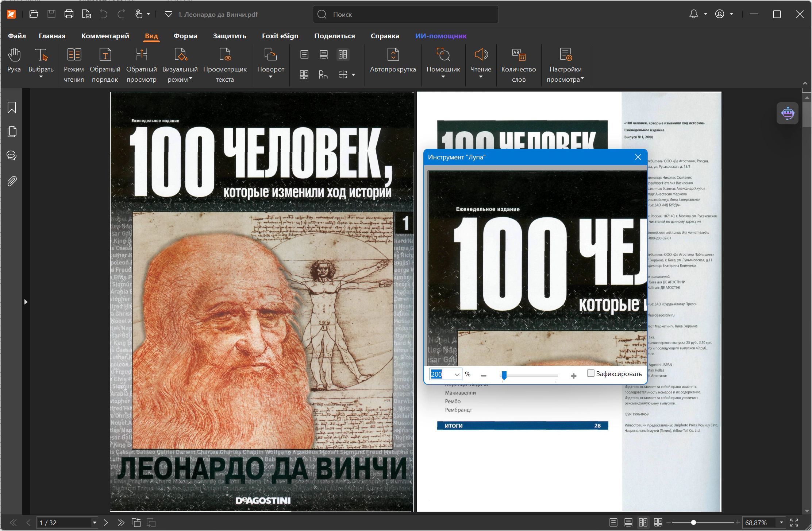Show the attachments paperclip panel
This screenshot has height=531, width=812.
click(12, 181)
